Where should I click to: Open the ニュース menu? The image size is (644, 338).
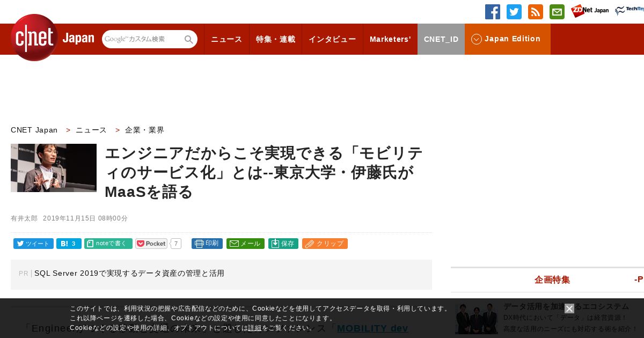(x=226, y=39)
